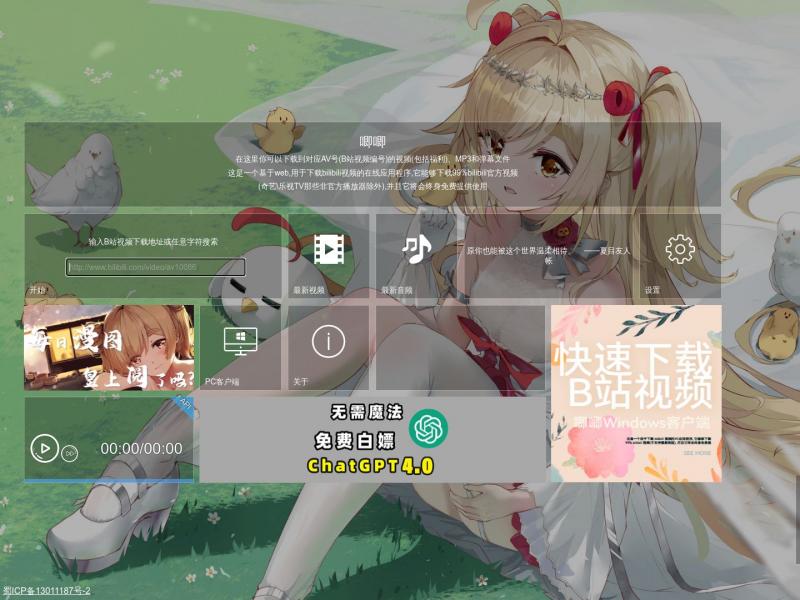Click the line mentioning 99%bilibili官方视频
Image resolution: width=800 pixels, height=600 pixels.
click(x=372, y=173)
